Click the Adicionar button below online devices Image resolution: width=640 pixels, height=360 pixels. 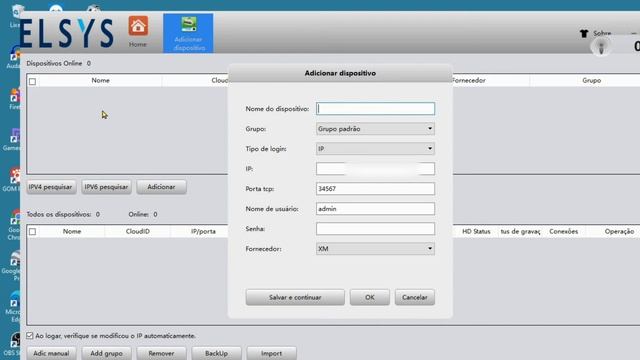[x=161, y=187]
